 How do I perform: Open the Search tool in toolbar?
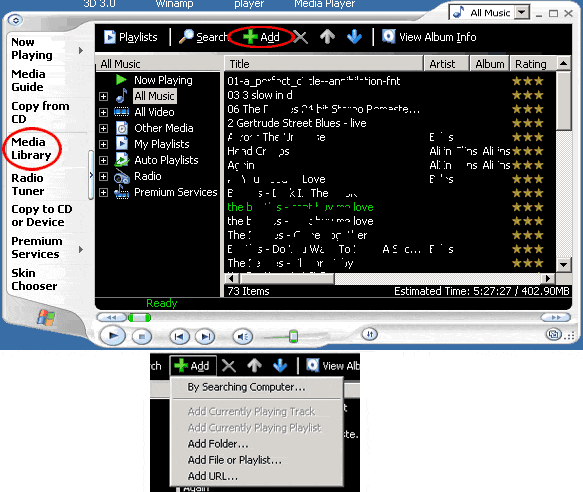point(203,37)
